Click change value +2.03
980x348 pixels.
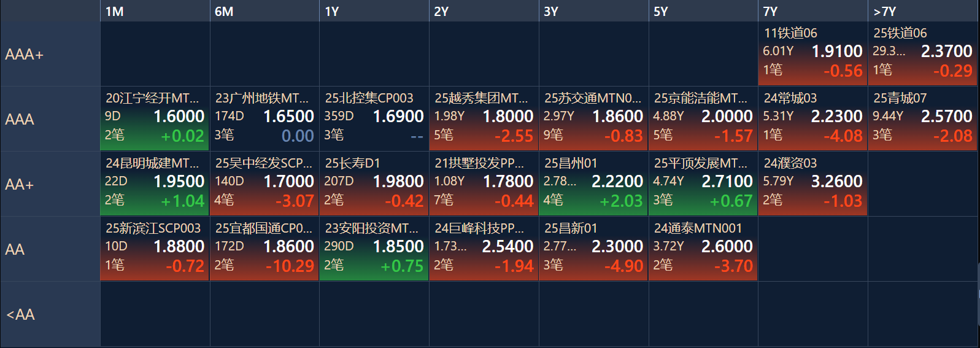[x=621, y=201]
